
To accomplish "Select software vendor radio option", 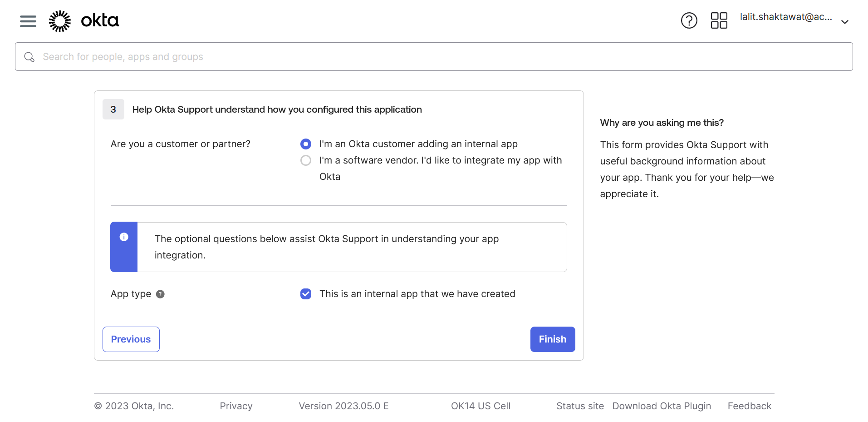I will tap(306, 160).
